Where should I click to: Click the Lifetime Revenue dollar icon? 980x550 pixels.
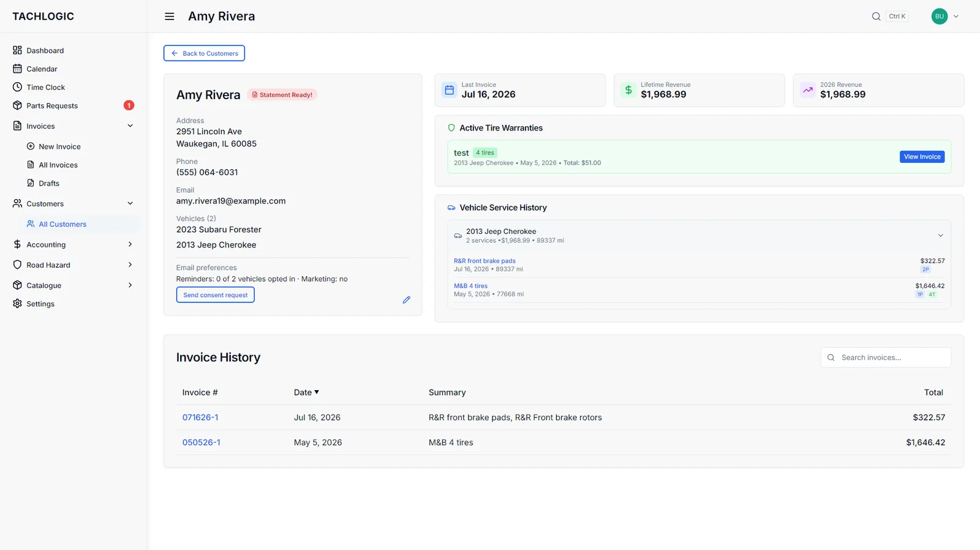628,90
